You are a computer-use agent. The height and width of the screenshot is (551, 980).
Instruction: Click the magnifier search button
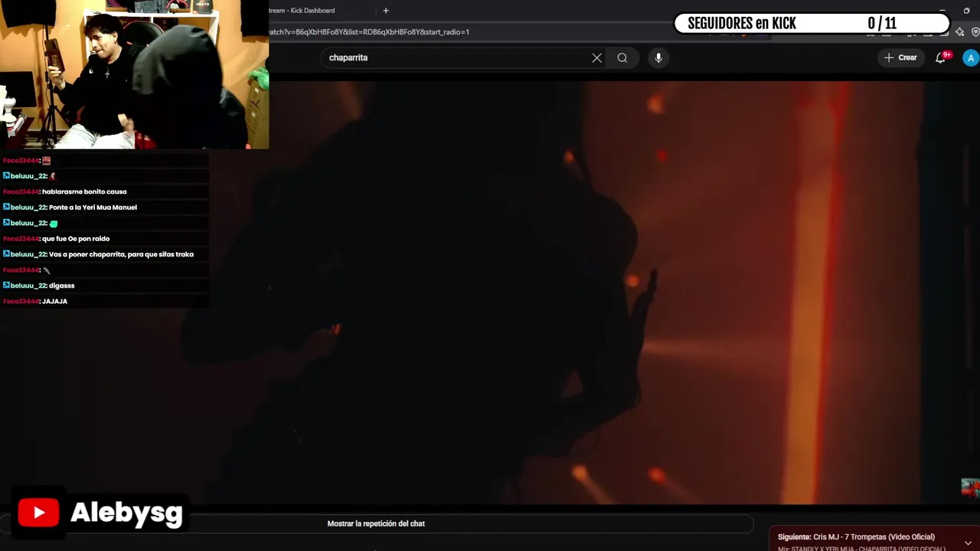622,58
